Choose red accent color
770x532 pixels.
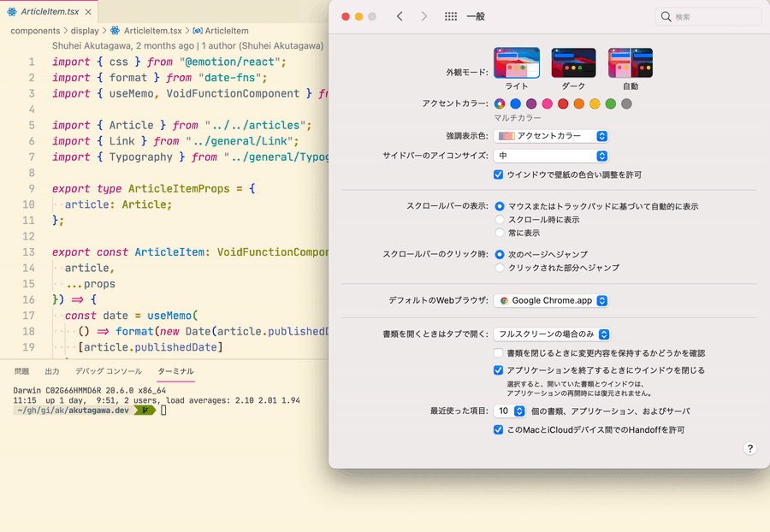click(x=563, y=103)
